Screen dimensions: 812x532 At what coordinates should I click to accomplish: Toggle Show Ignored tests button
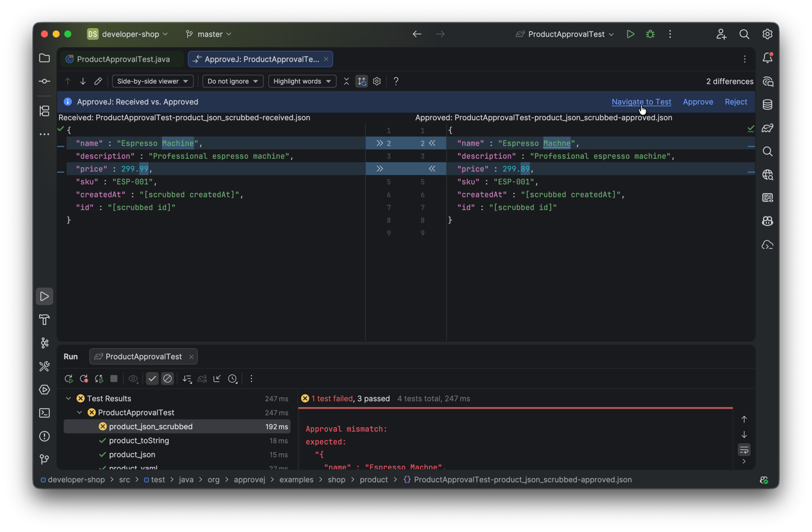click(167, 379)
